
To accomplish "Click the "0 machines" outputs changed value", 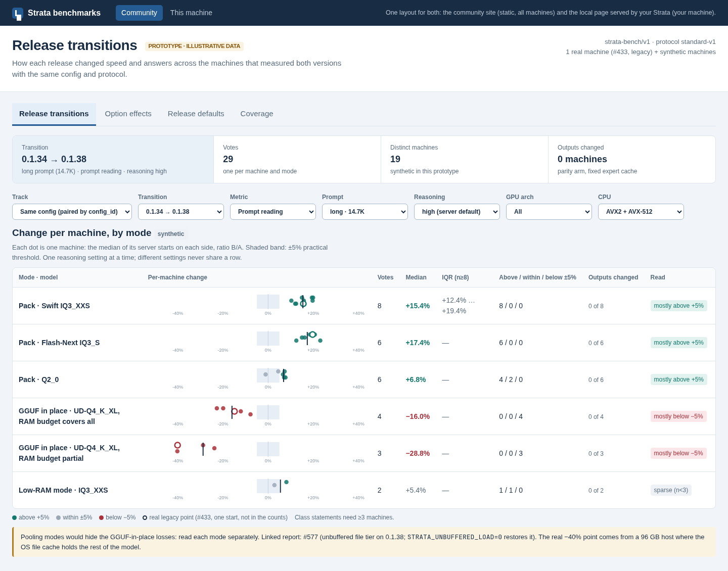I will pos(582,159).
